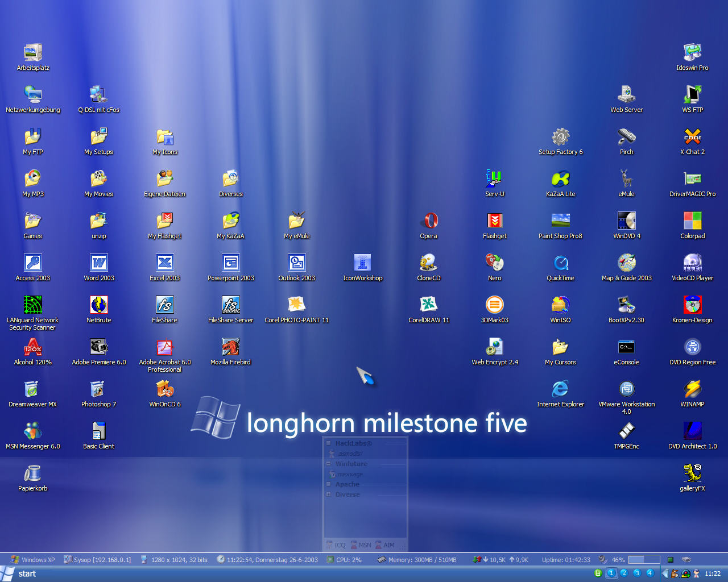Switch to the MSN tab

361,545
